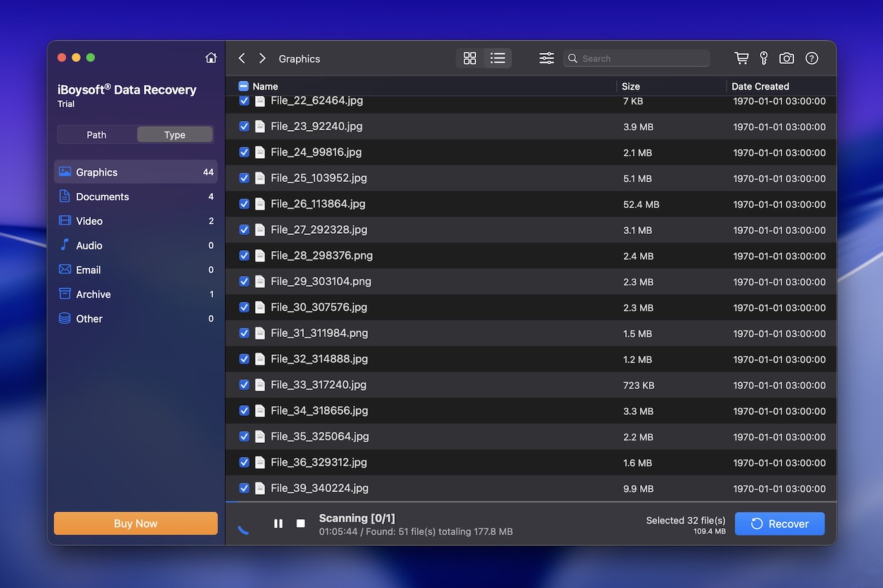
Task: Open the shopping cart purchase icon
Action: coord(741,58)
